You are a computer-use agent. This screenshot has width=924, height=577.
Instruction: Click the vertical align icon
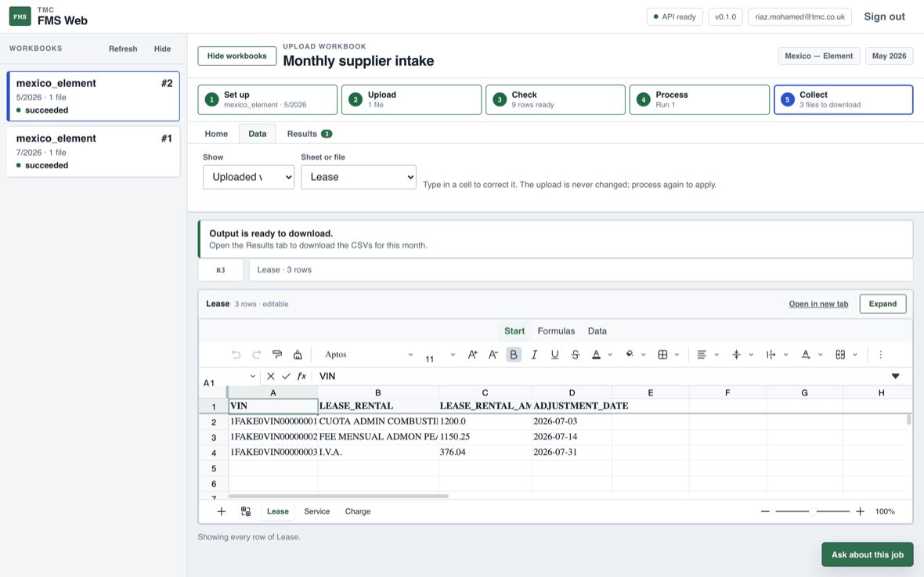coord(736,354)
